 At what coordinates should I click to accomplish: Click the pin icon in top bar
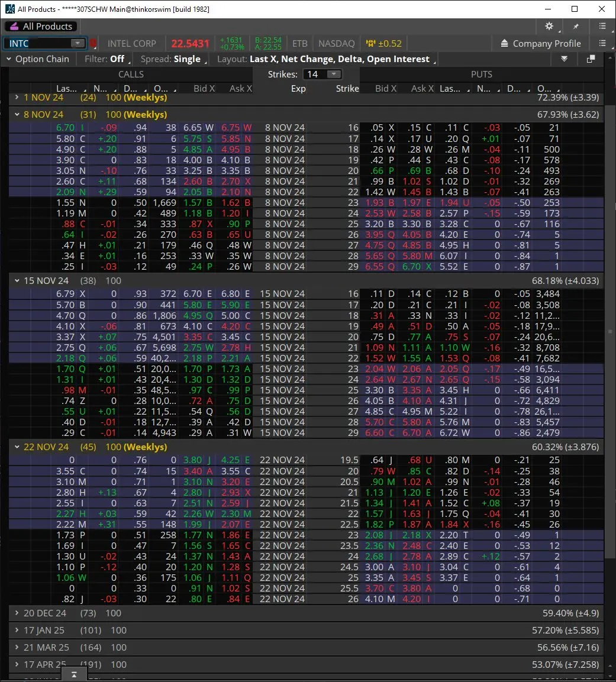[x=576, y=27]
